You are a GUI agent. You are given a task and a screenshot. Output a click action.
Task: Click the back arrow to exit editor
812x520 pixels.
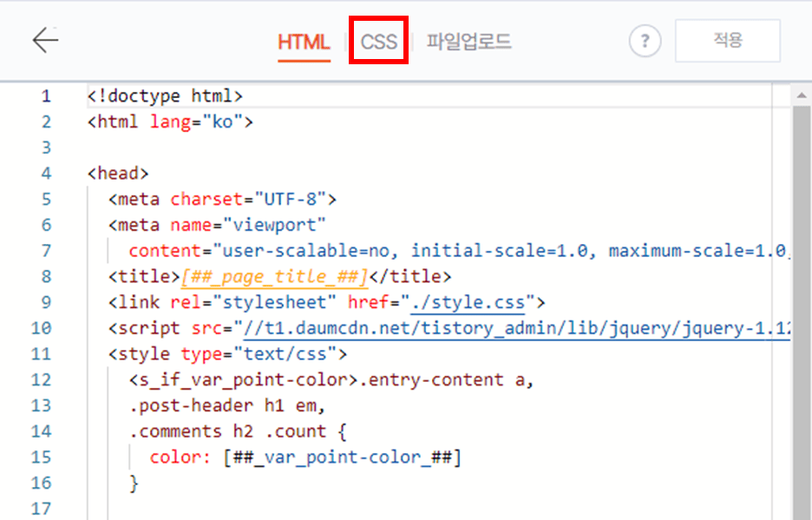click(x=45, y=40)
